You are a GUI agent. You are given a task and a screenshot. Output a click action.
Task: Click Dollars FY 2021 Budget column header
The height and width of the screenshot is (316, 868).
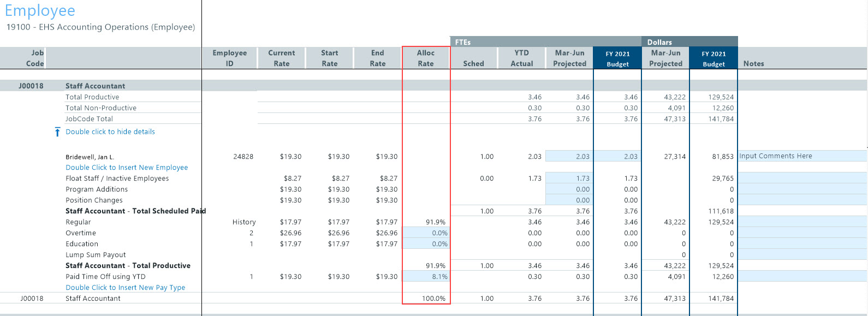[x=714, y=58]
